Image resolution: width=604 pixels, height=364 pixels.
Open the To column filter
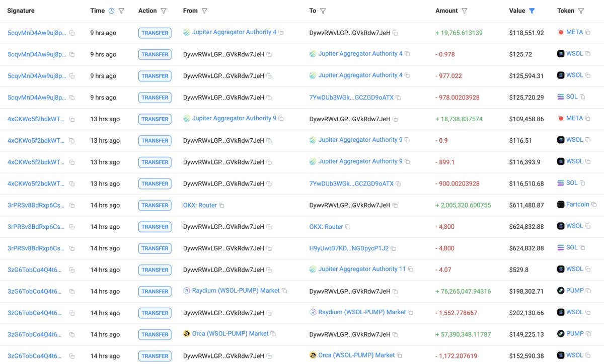click(x=323, y=11)
